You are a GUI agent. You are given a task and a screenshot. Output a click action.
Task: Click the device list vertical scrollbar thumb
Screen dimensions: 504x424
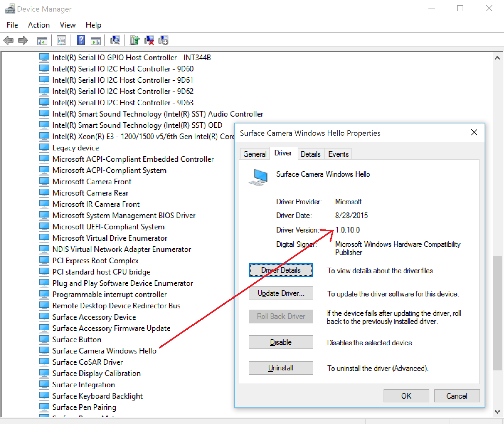[x=497, y=313]
